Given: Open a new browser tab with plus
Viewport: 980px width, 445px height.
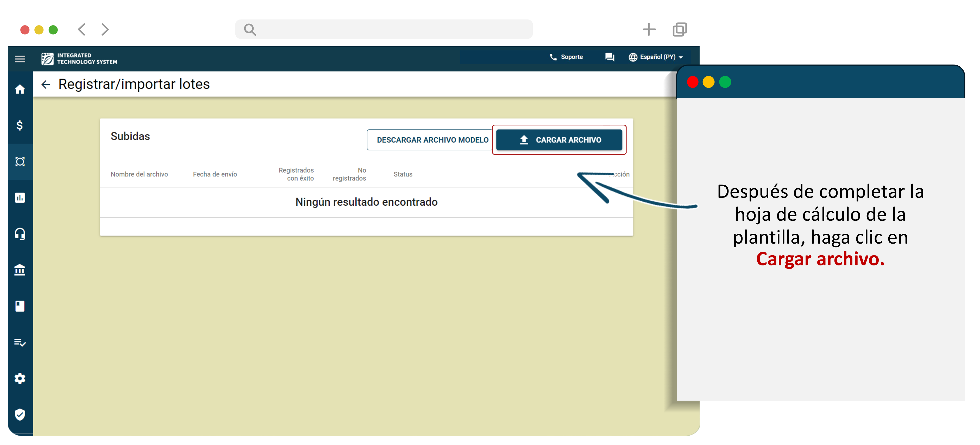Looking at the screenshot, I should [x=649, y=29].
